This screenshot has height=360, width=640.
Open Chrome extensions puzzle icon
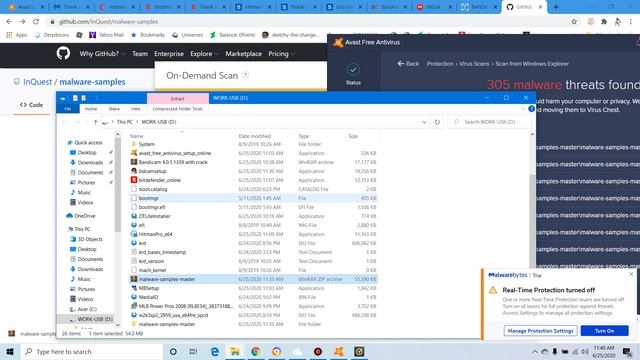click(x=604, y=22)
